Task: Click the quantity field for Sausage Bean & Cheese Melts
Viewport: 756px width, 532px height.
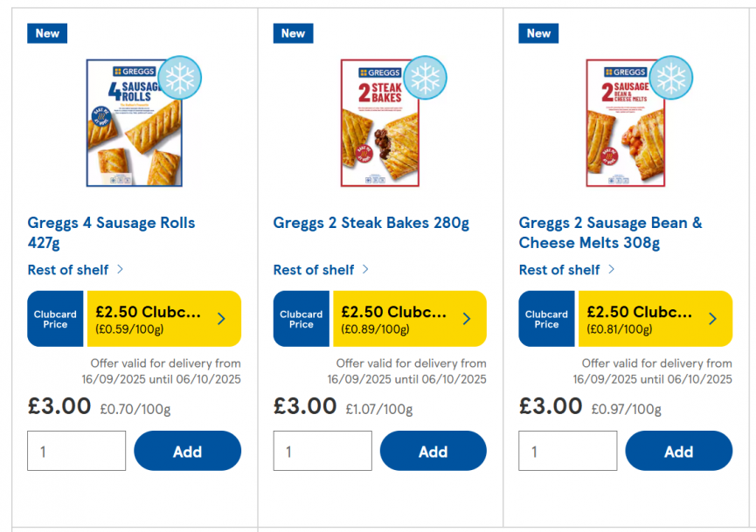Action: coord(567,451)
